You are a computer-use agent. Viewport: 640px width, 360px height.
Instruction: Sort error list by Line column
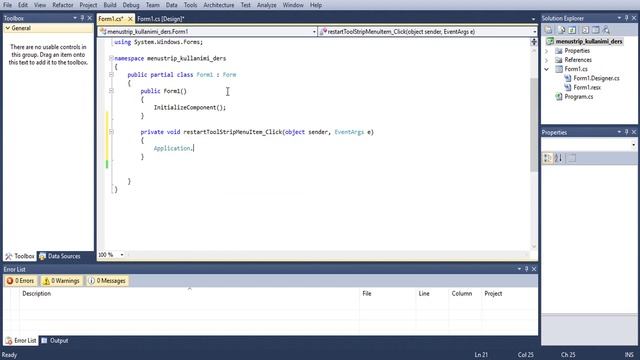click(x=432, y=293)
